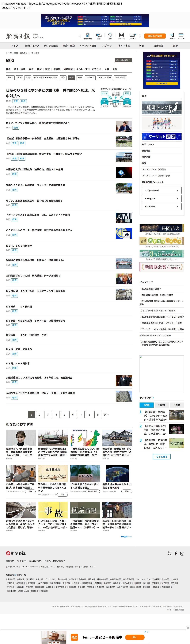Open the personnel (人事) icon
Viewport: 190px width, 644px height.
[x=110, y=36]
